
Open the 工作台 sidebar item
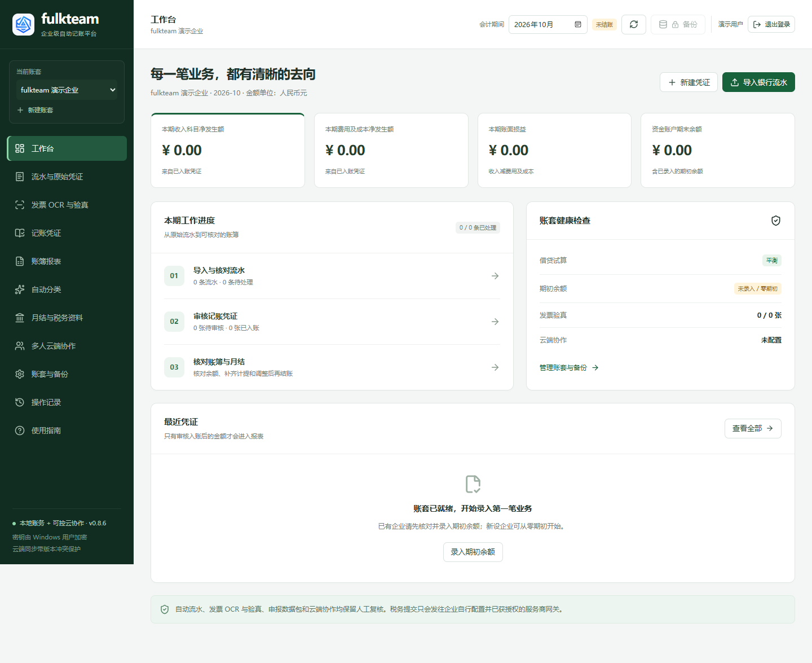(67, 148)
